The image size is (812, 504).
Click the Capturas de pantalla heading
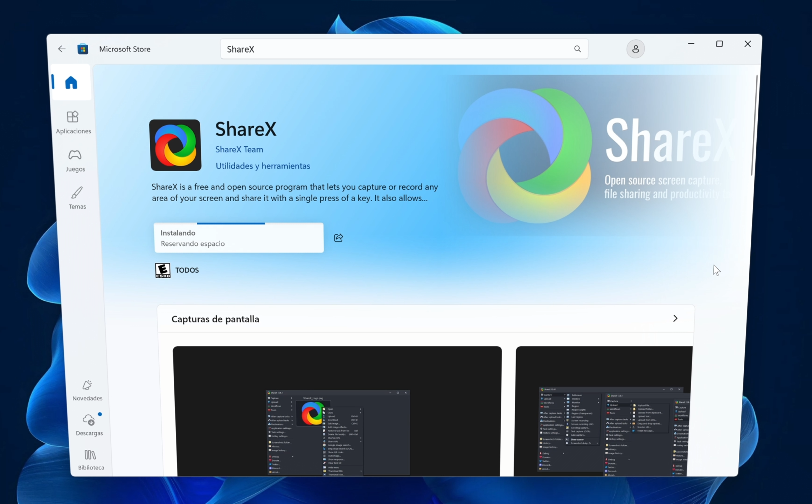click(x=215, y=319)
